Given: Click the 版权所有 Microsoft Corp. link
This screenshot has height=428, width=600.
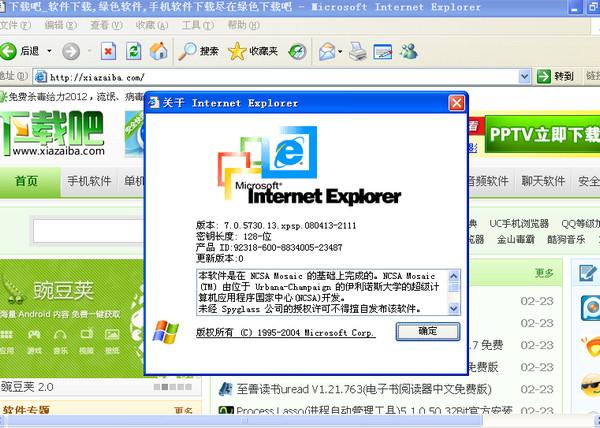Looking at the screenshot, I should click(285, 332).
